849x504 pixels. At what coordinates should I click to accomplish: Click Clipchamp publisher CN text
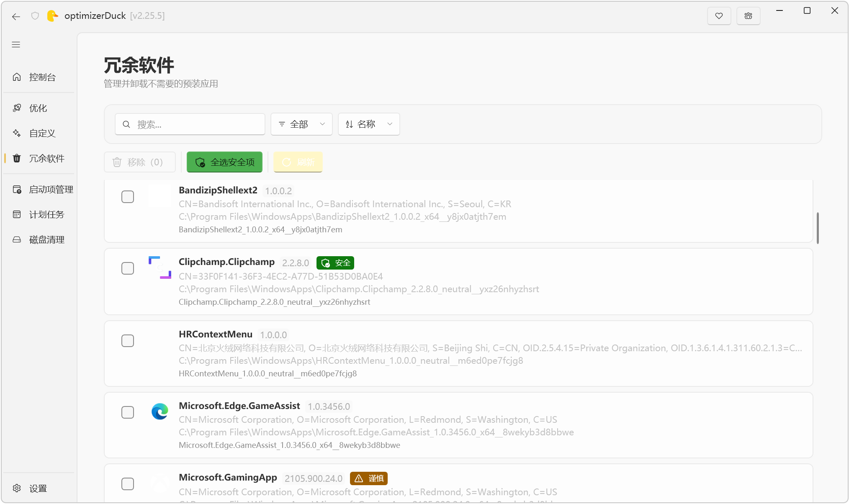point(281,276)
